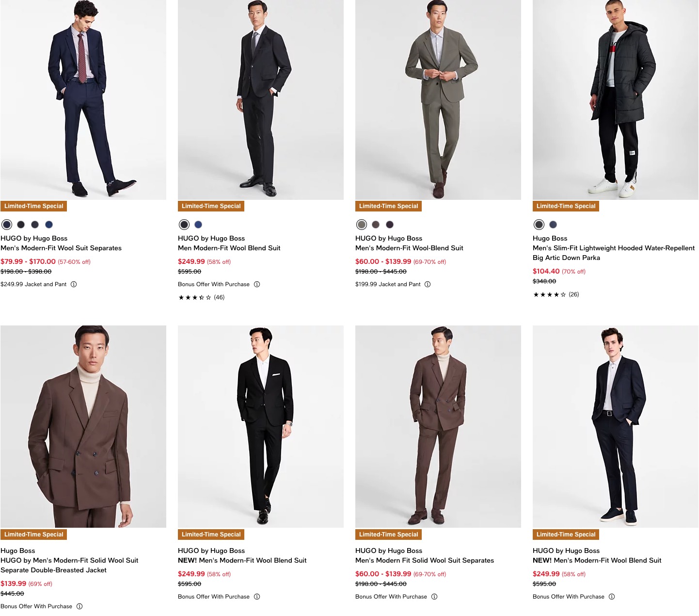The image size is (699, 616).
Task: Open info icon beside $199.99 Jacket and Pant
Action: pyautogui.click(x=428, y=284)
